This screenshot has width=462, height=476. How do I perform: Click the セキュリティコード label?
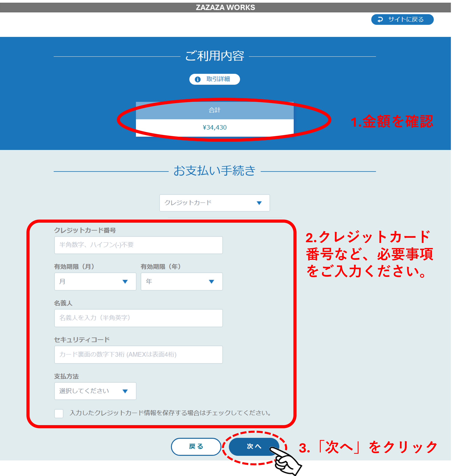pos(82,340)
